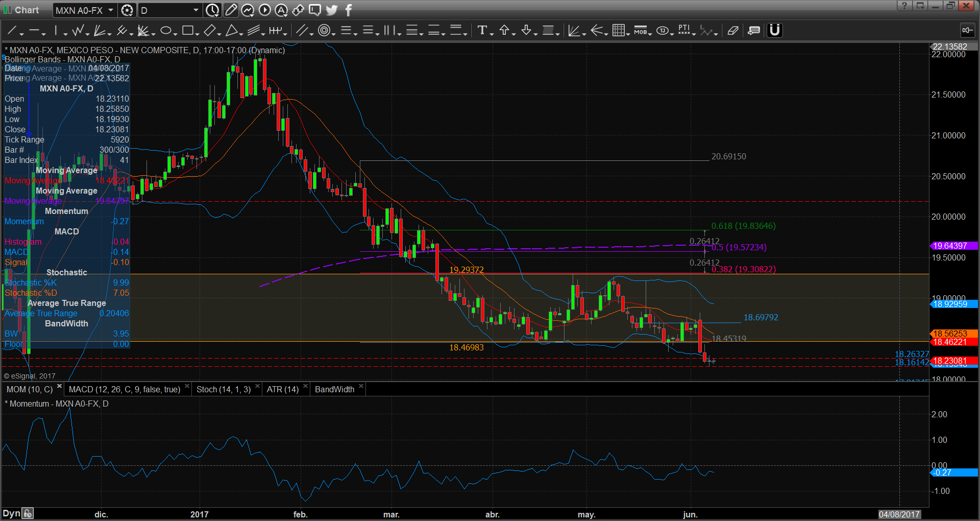
Task: Open the alerts circled-A icon
Action: [281, 10]
